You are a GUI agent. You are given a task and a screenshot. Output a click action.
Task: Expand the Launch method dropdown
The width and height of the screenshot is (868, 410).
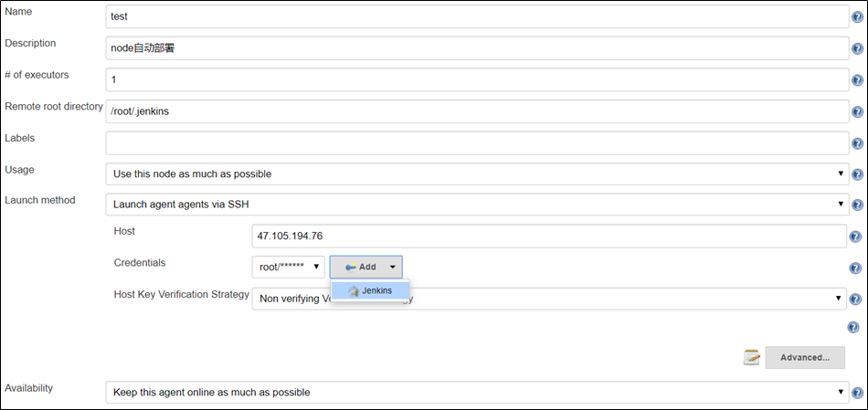pyautogui.click(x=477, y=205)
